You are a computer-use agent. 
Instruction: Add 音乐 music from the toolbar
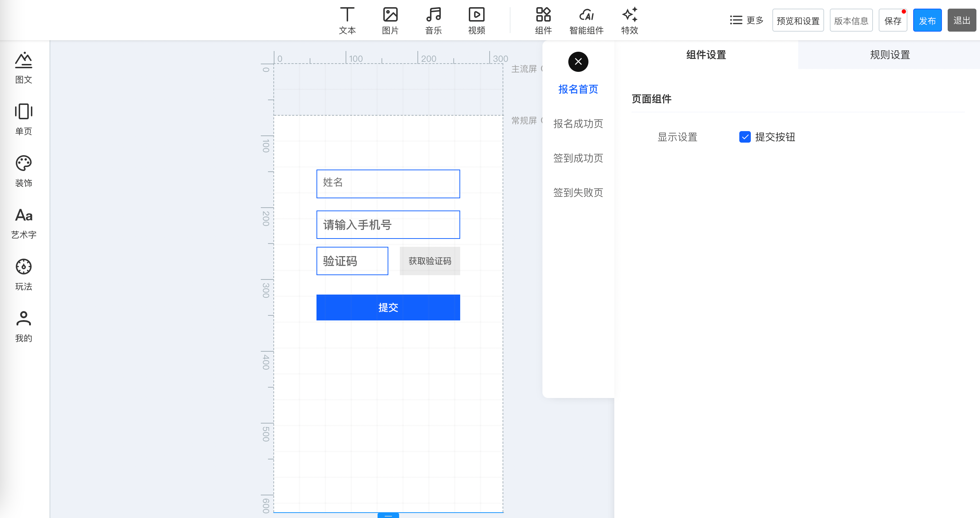coord(433,20)
